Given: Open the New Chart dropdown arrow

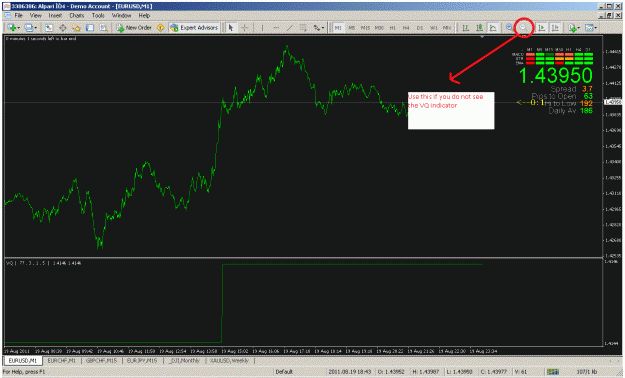Looking at the screenshot, I should (x=18, y=28).
